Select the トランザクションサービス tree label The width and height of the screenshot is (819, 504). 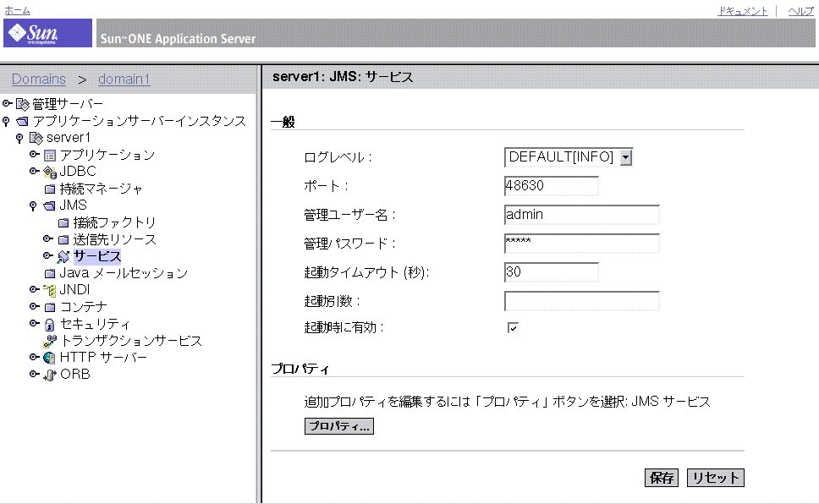point(131,341)
